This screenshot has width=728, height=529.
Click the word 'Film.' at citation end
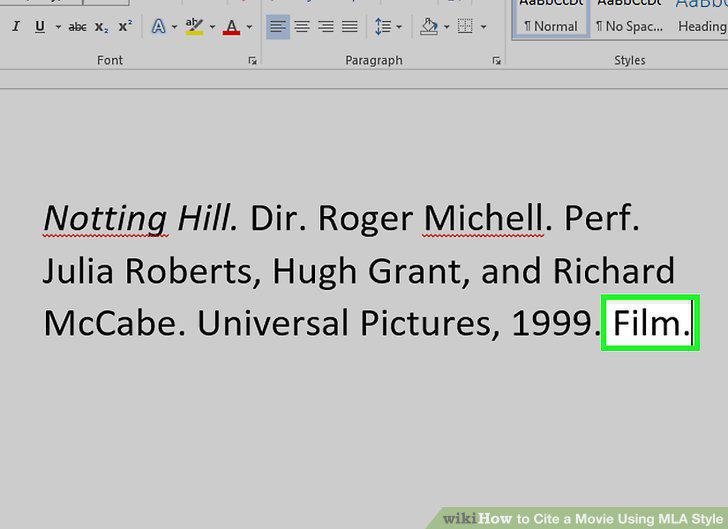tap(651, 323)
